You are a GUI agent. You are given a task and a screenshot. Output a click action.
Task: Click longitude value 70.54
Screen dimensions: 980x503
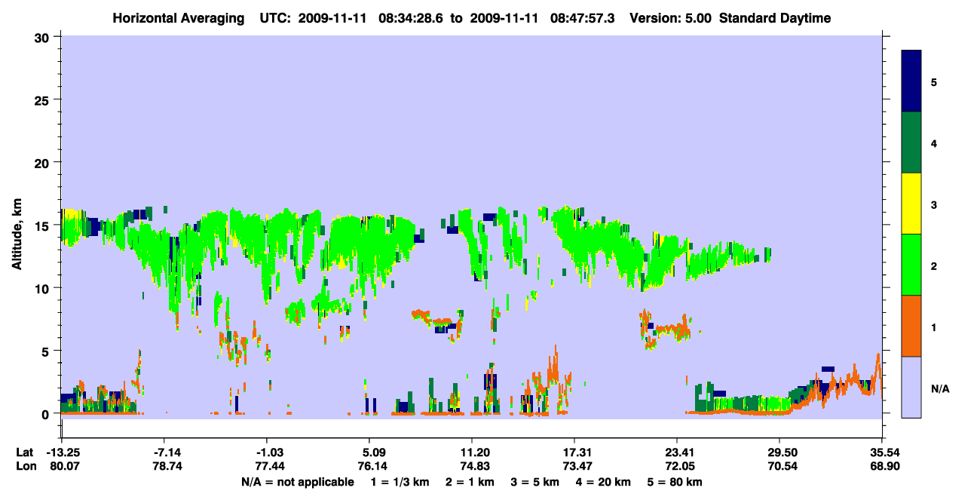coord(783,466)
